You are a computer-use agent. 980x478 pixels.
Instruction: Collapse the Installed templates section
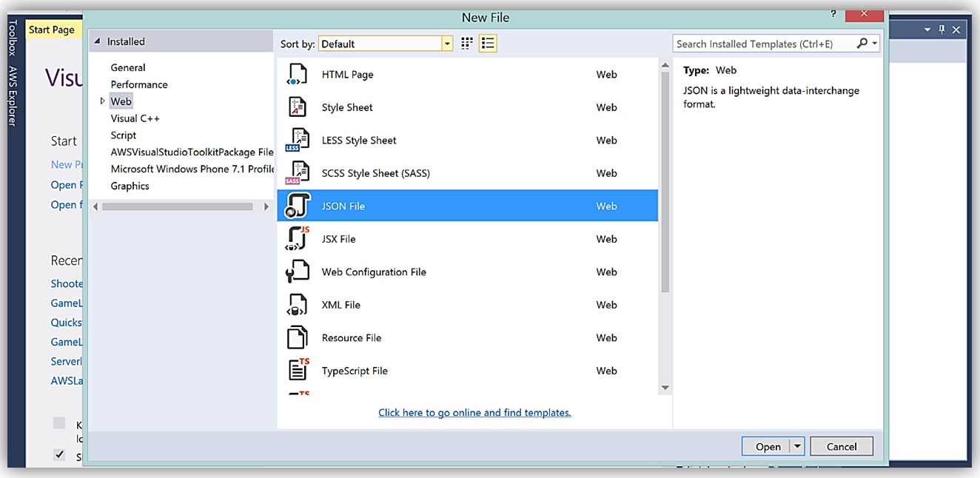(x=96, y=42)
